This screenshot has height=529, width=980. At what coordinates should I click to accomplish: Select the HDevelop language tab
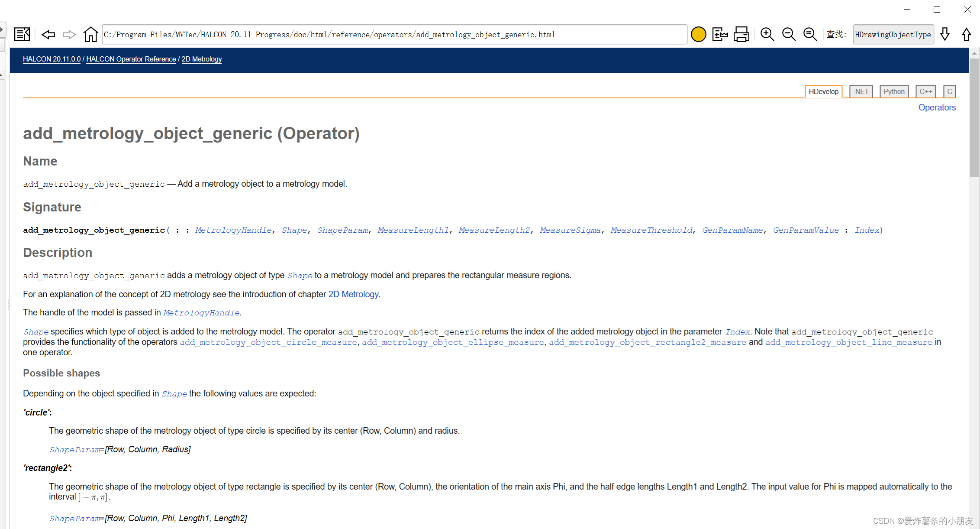tap(823, 91)
